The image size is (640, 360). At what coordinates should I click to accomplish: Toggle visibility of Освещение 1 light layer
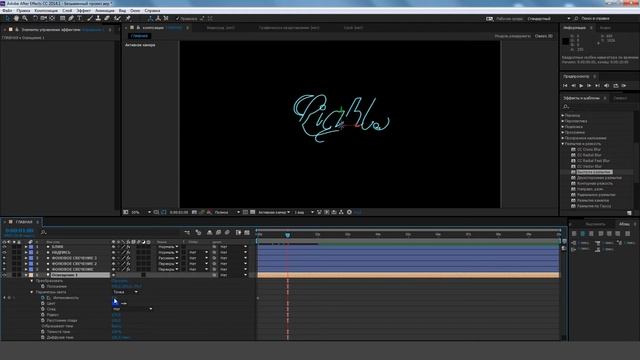[4, 275]
